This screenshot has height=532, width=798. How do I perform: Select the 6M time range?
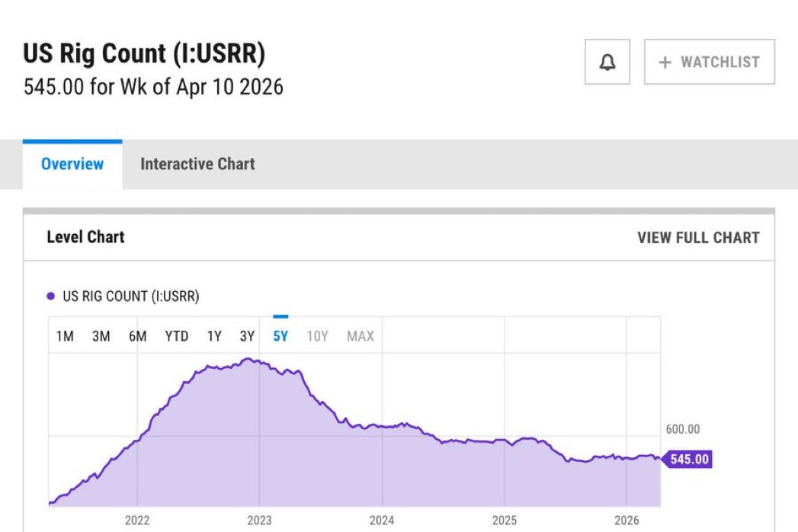[137, 336]
